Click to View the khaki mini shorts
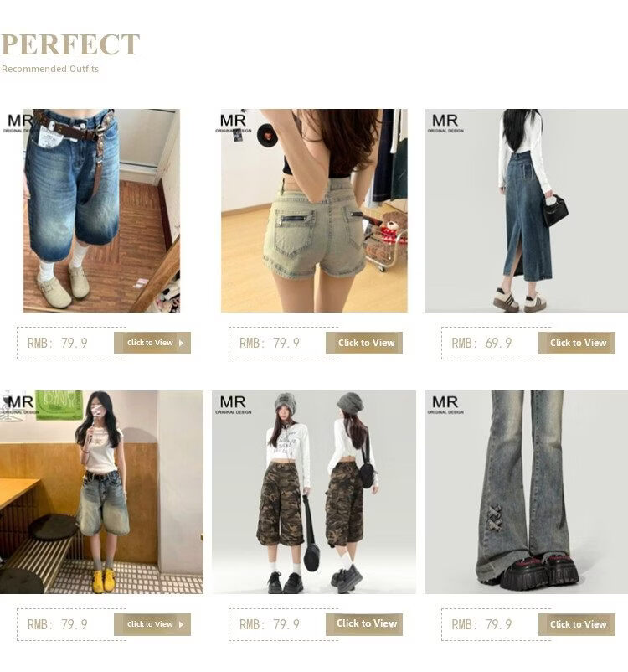This screenshot has width=628, height=672. click(364, 343)
